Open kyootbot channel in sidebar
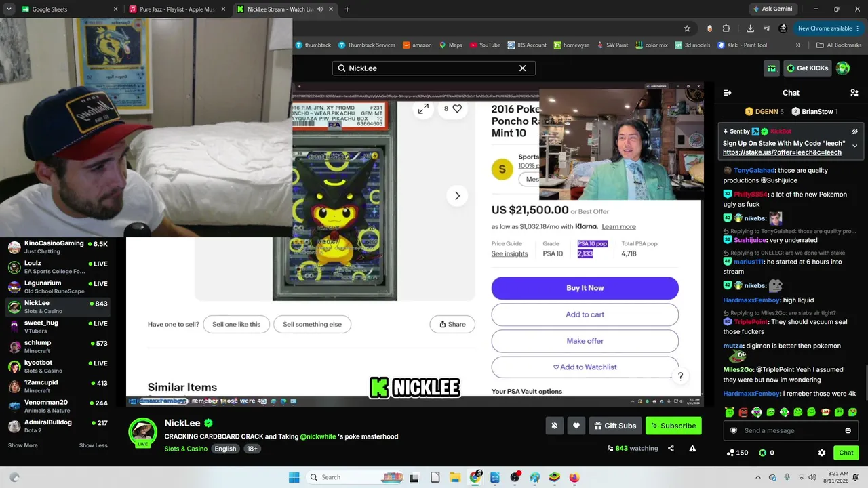The image size is (868, 488). click(58, 367)
